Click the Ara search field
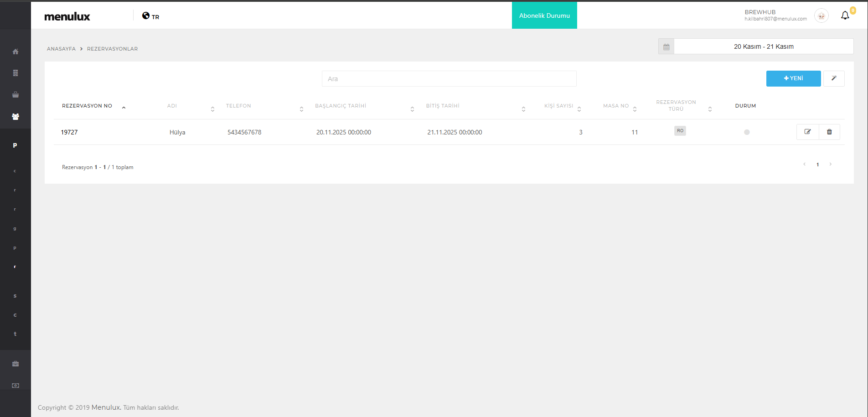The image size is (868, 417). coord(449,79)
